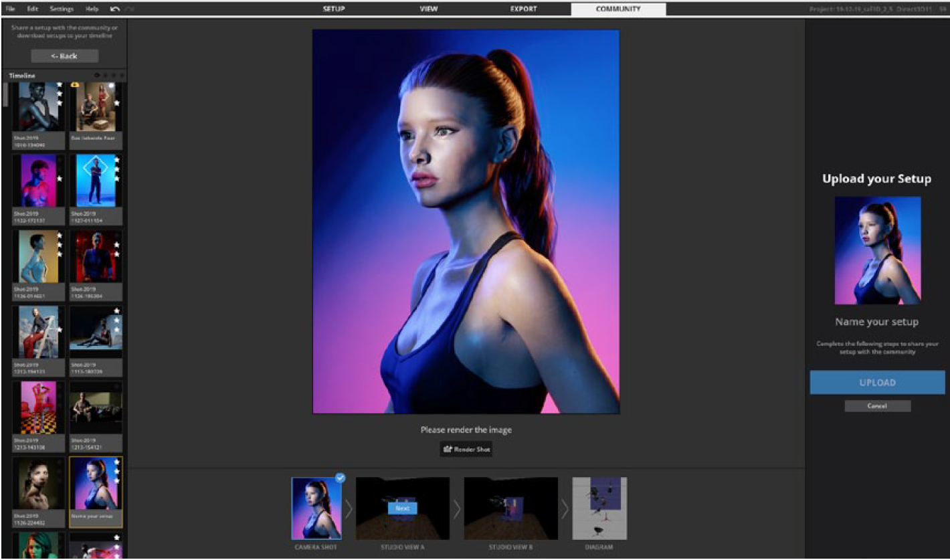Click top star on selected ponytail thumbnail
The width and height of the screenshot is (950, 560).
coord(118,462)
